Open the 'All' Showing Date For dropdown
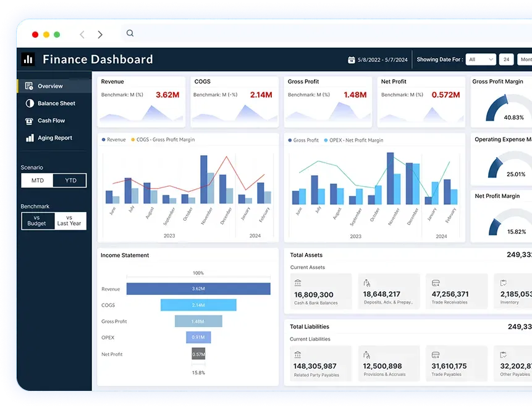This screenshot has width=532, height=410. [481, 59]
